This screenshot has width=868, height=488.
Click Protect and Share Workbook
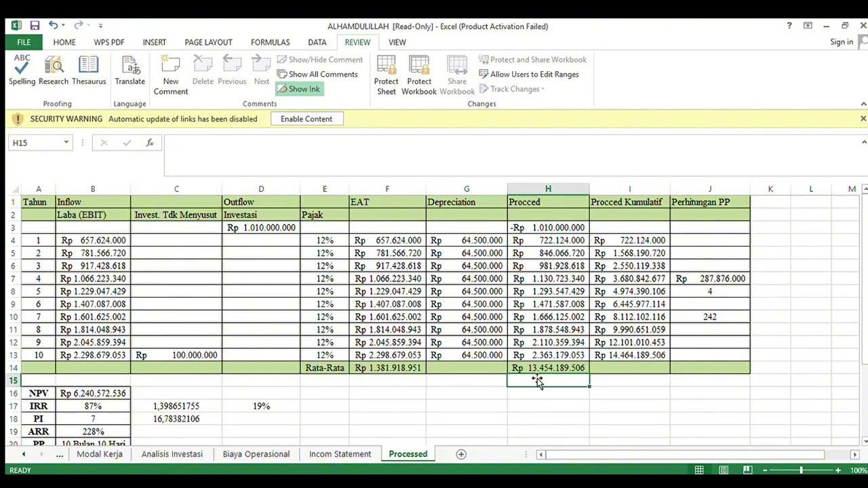coord(532,60)
